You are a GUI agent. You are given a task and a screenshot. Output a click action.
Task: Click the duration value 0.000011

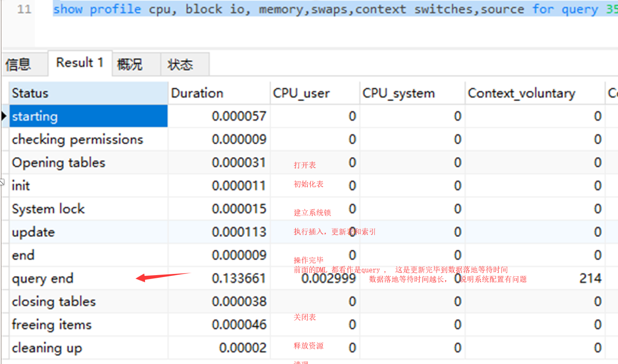pyautogui.click(x=239, y=185)
